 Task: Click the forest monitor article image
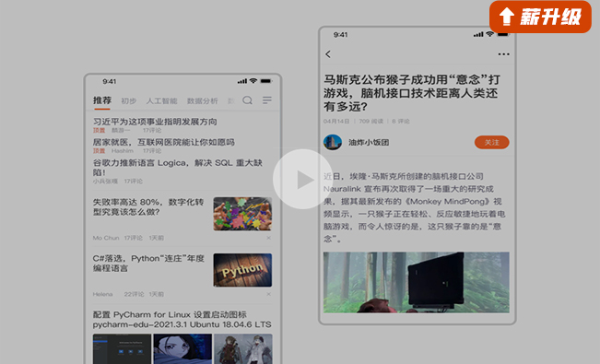click(x=416, y=283)
